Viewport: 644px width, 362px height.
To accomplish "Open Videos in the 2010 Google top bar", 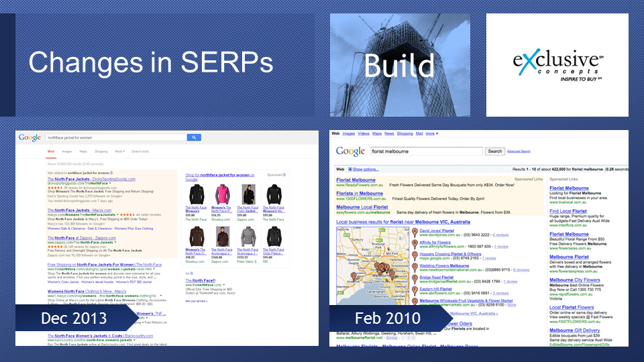I will [364, 133].
